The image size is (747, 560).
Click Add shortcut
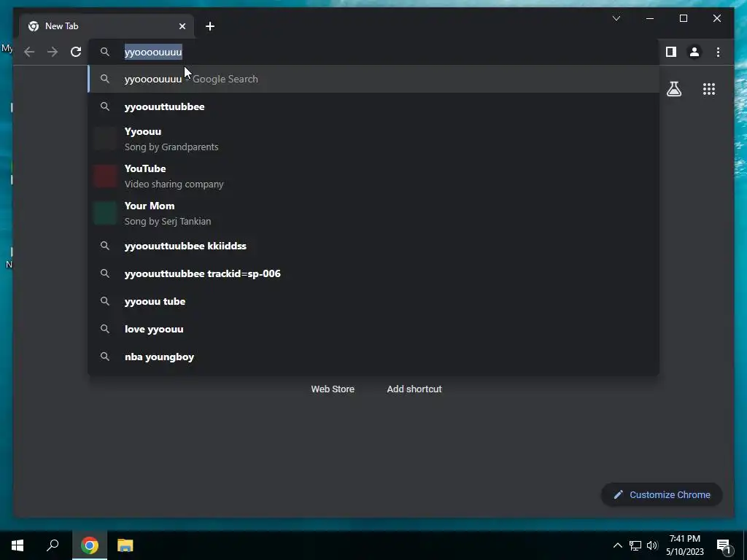(x=414, y=389)
